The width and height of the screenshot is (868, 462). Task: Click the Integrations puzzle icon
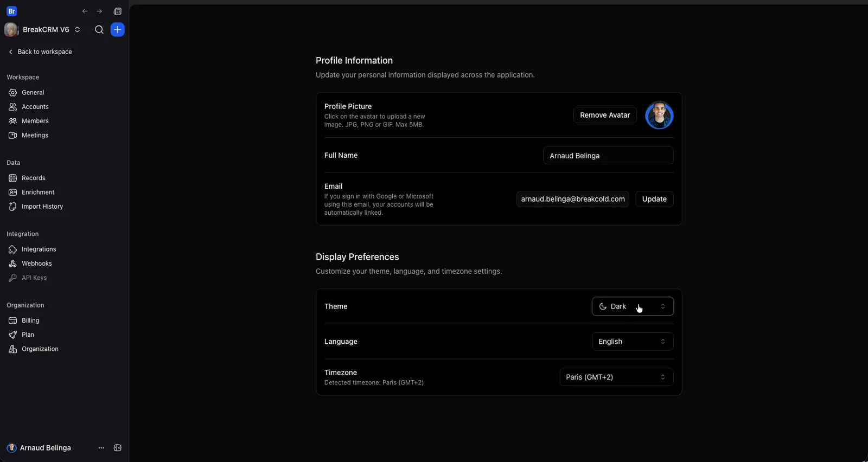[12, 249]
